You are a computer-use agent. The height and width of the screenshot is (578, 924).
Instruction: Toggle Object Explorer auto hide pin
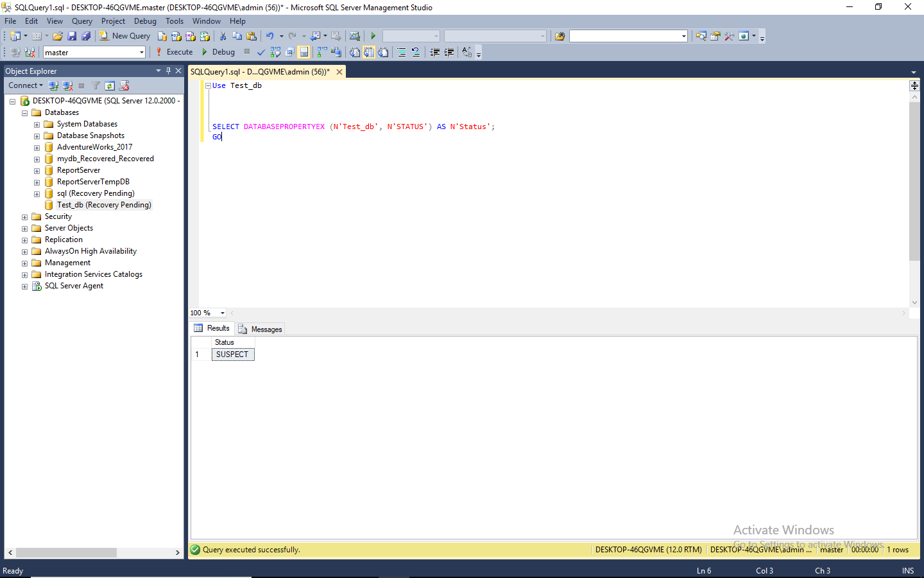point(169,71)
